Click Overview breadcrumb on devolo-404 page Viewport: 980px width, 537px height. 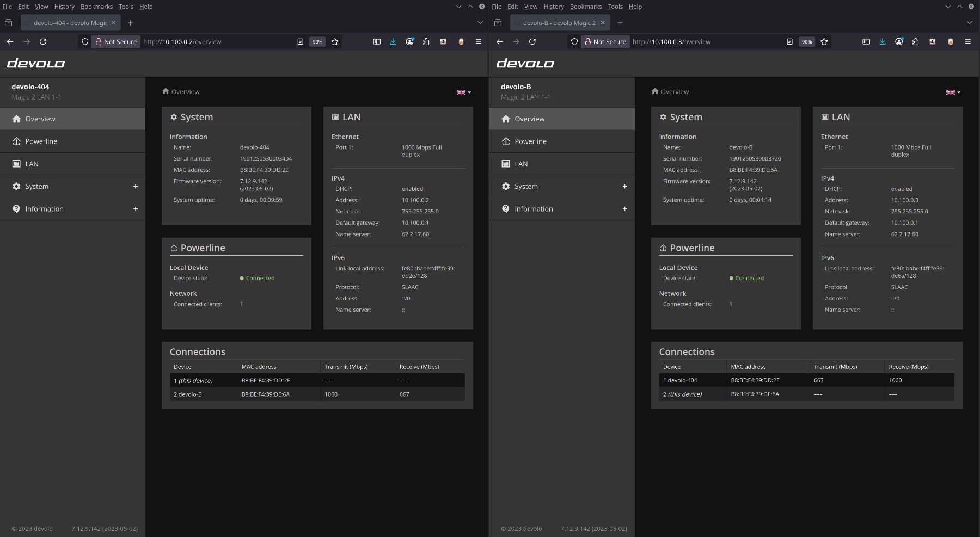coord(181,92)
